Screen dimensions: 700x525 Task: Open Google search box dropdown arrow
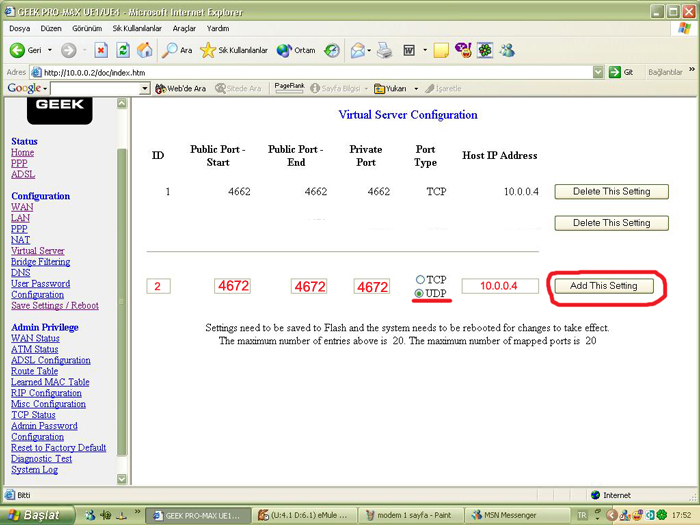pyautogui.click(x=144, y=89)
